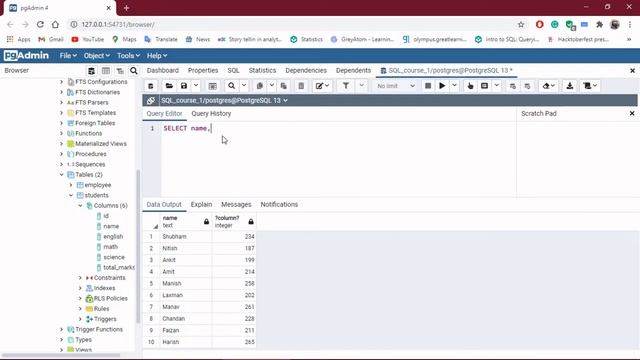Open the File menu
Screen dimensions: 640x360
tap(68, 56)
